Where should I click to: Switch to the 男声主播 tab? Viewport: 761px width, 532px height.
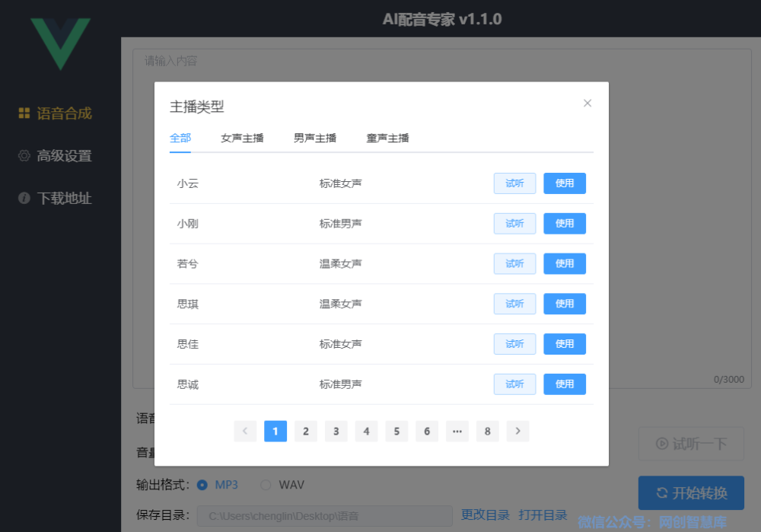point(315,138)
